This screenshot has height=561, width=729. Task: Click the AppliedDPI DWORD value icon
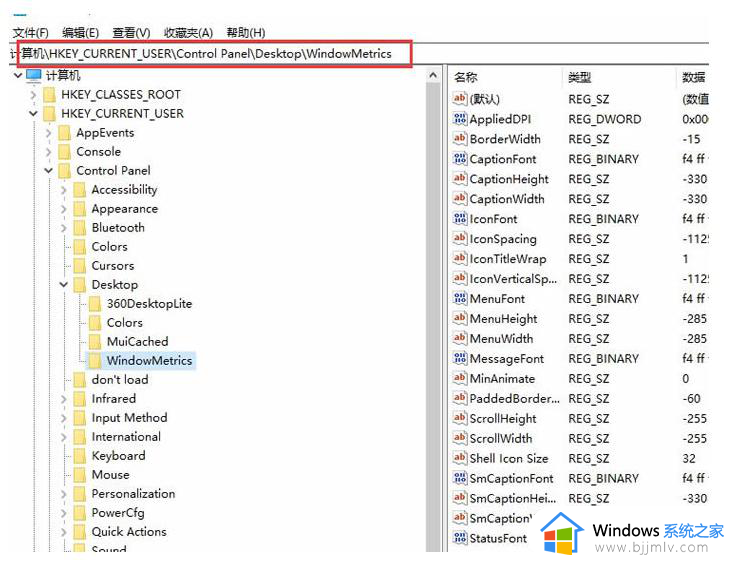pyautogui.click(x=460, y=119)
